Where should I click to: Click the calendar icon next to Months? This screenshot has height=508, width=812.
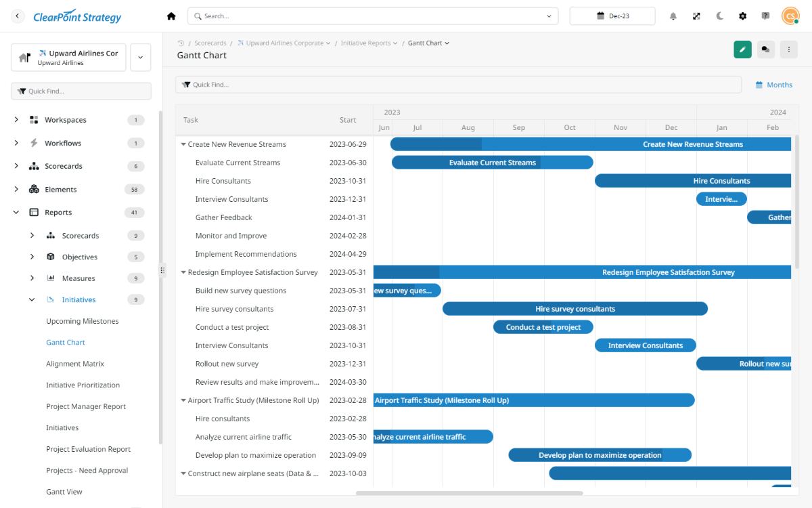(x=759, y=85)
